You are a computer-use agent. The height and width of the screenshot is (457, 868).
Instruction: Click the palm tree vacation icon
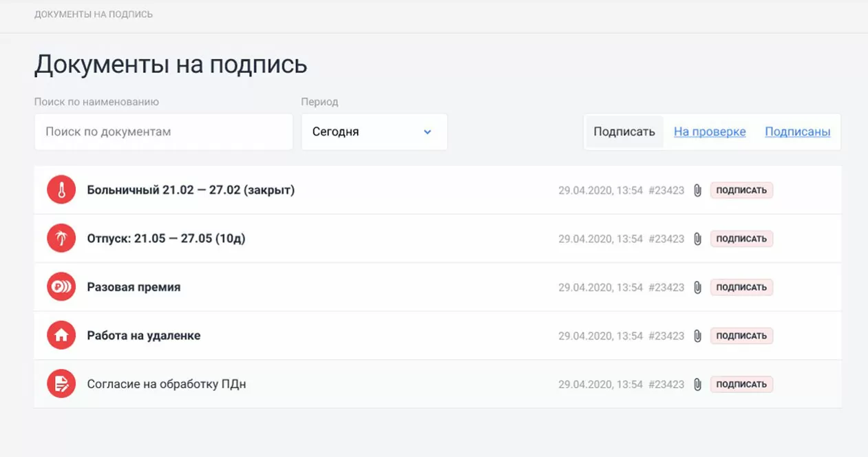tap(61, 238)
